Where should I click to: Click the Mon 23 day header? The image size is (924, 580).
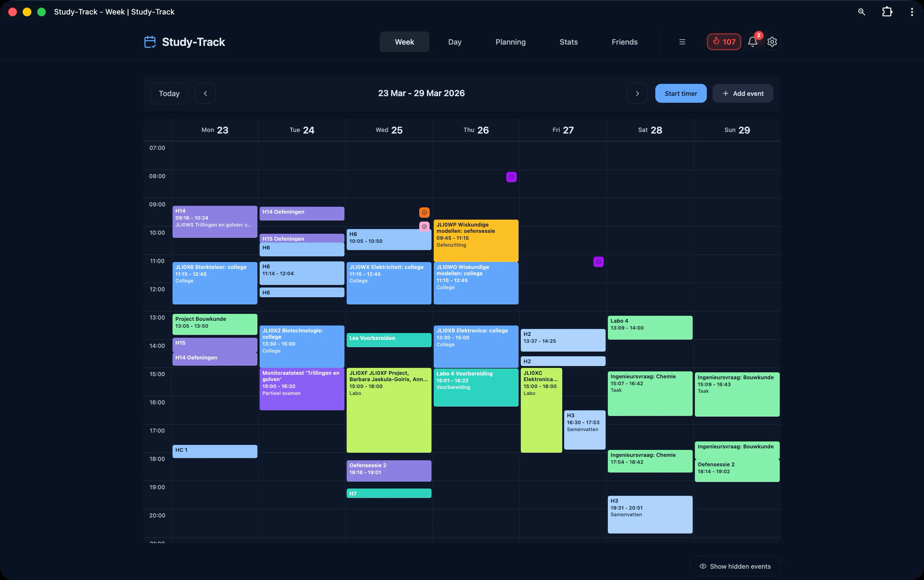coord(215,130)
